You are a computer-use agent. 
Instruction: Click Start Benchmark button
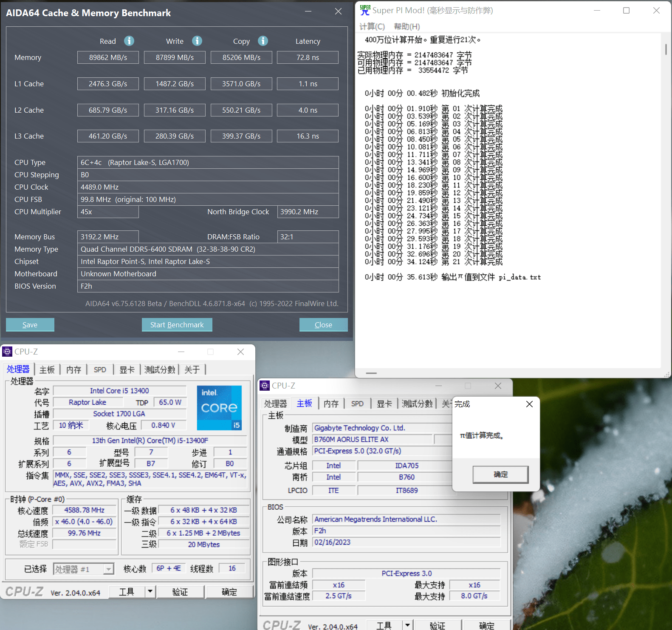[177, 325]
